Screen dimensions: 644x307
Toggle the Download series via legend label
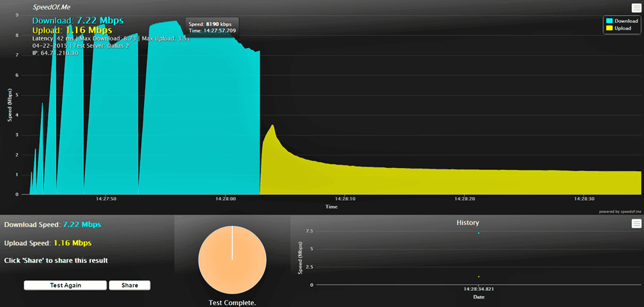627,21
